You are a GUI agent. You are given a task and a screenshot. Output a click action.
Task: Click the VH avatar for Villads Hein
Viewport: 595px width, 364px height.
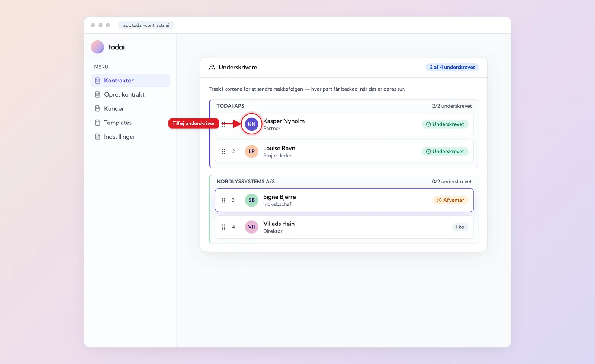252,227
